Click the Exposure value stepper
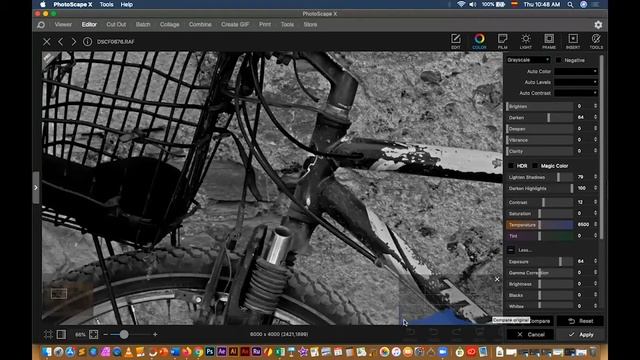 pyautogui.click(x=596, y=261)
